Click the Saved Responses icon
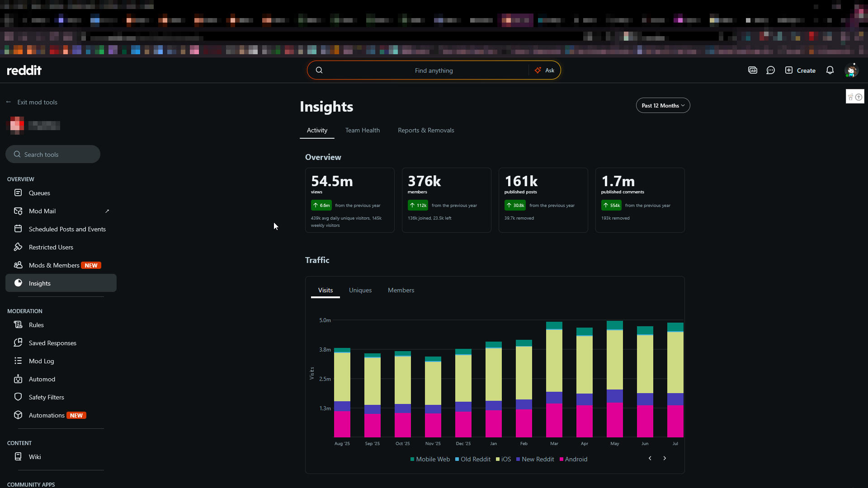This screenshot has height=488, width=868. point(18,343)
